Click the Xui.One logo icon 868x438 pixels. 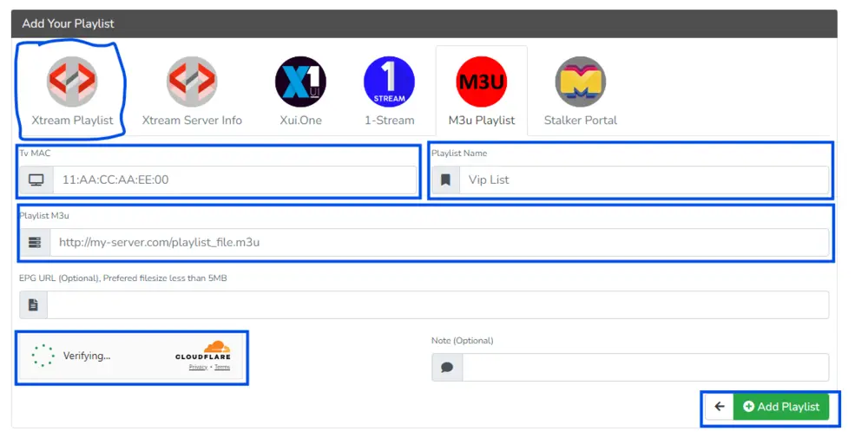pyautogui.click(x=300, y=82)
